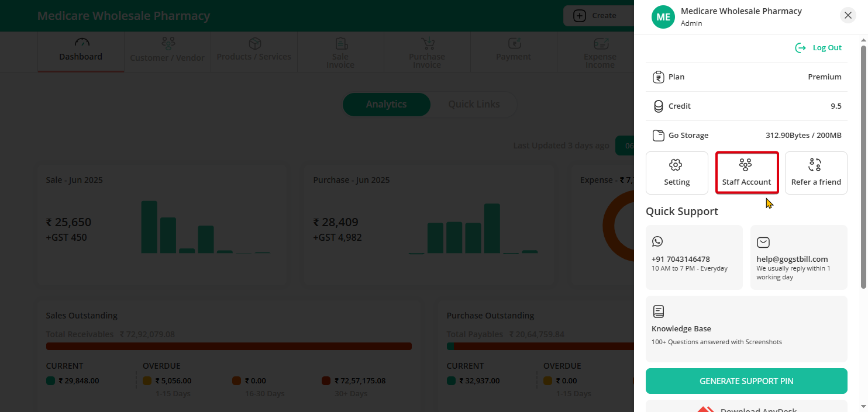The height and width of the screenshot is (412, 868).
Task: Click the Credit coins icon
Action: point(658,106)
